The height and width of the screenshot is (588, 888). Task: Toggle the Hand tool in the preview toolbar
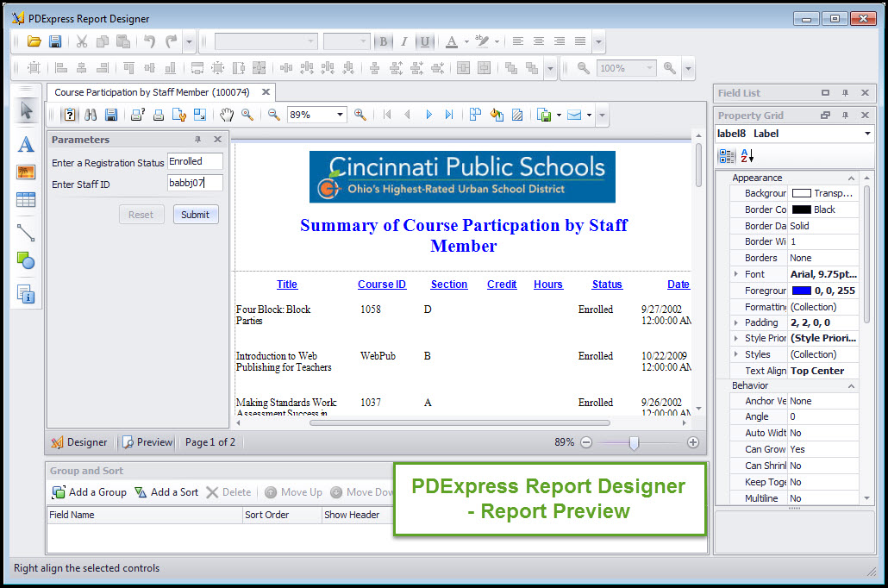pos(227,115)
